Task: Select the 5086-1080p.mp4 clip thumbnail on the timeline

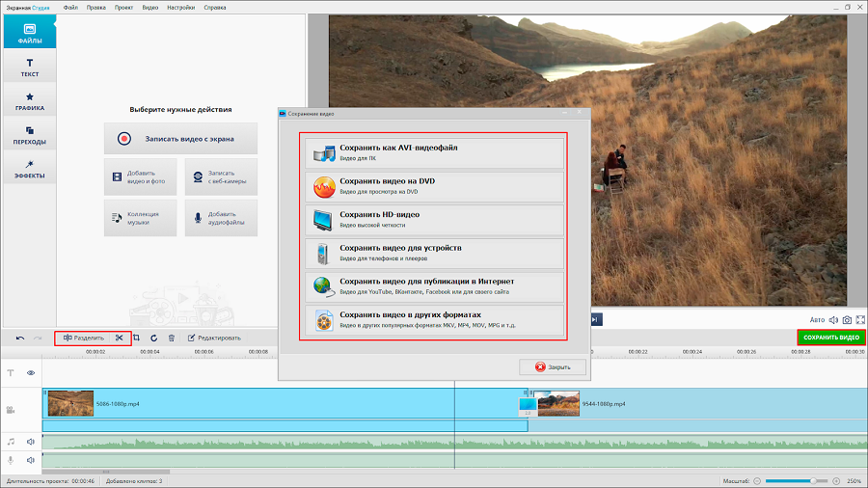Action: click(70, 403)
